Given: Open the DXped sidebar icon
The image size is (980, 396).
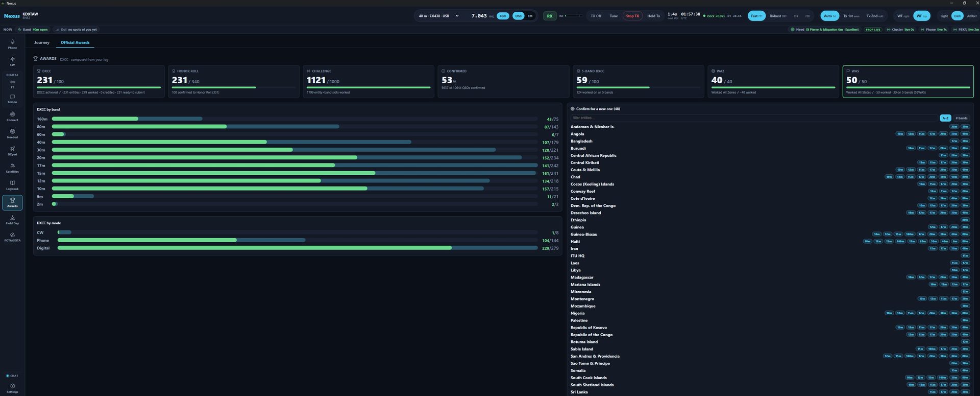Looking at the screenshot, I should [12, 151].
